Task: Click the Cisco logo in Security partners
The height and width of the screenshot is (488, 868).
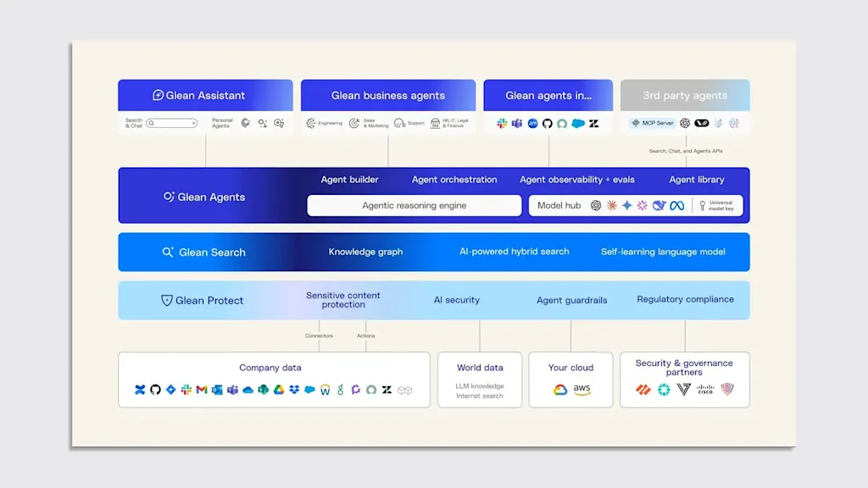Action: pyautogui.click(x=705, y=390)
